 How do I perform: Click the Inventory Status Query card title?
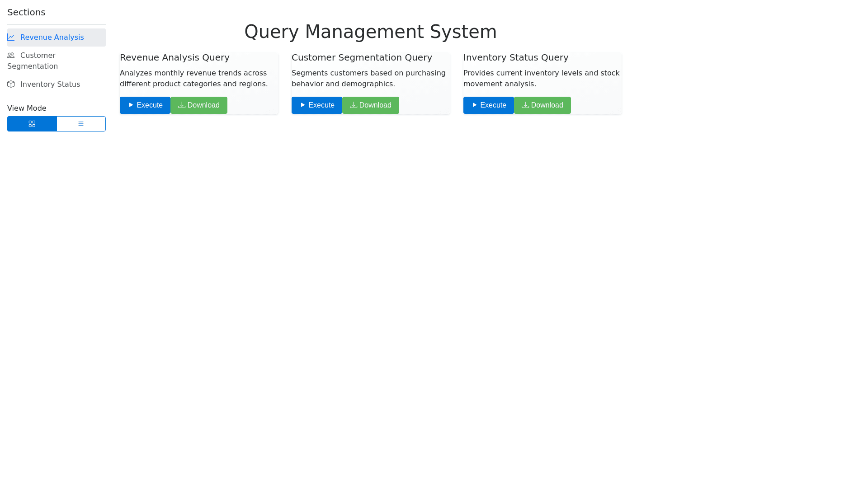click(516, 57)
